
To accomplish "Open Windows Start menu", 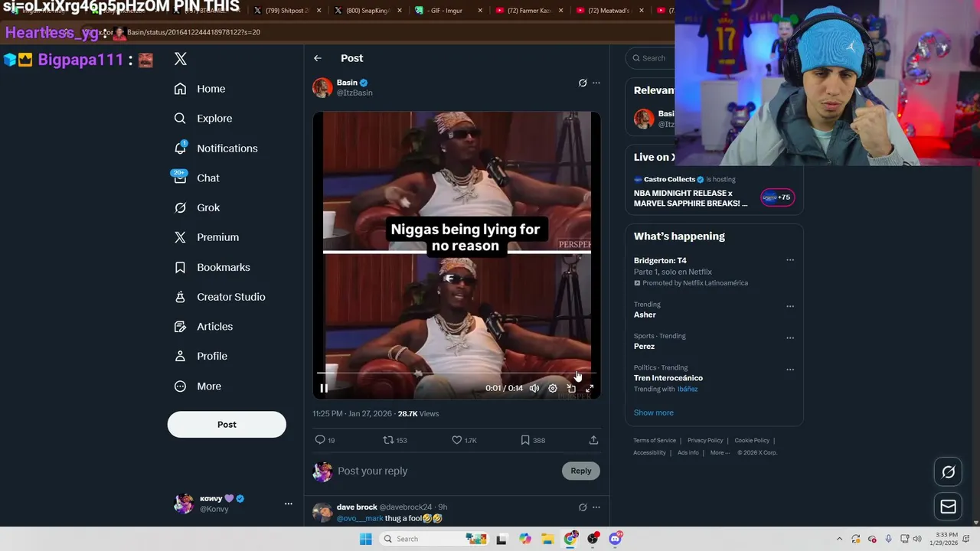I will click(366, 539).
